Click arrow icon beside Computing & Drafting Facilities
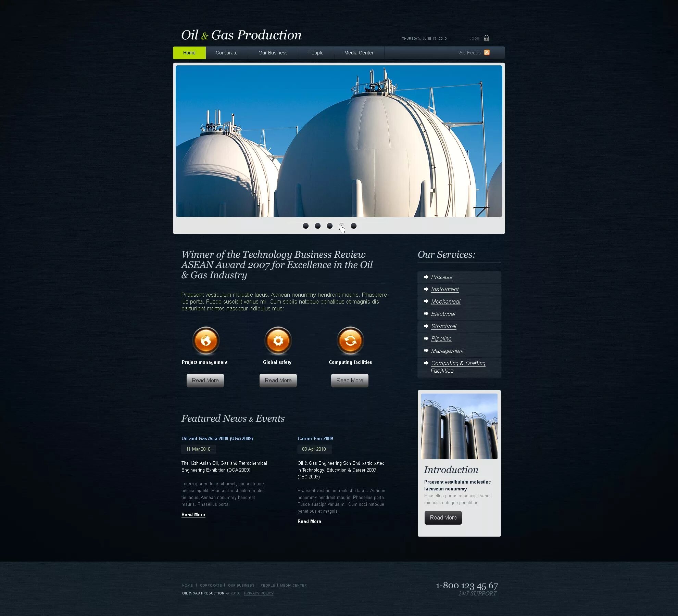 coord(426,363)
